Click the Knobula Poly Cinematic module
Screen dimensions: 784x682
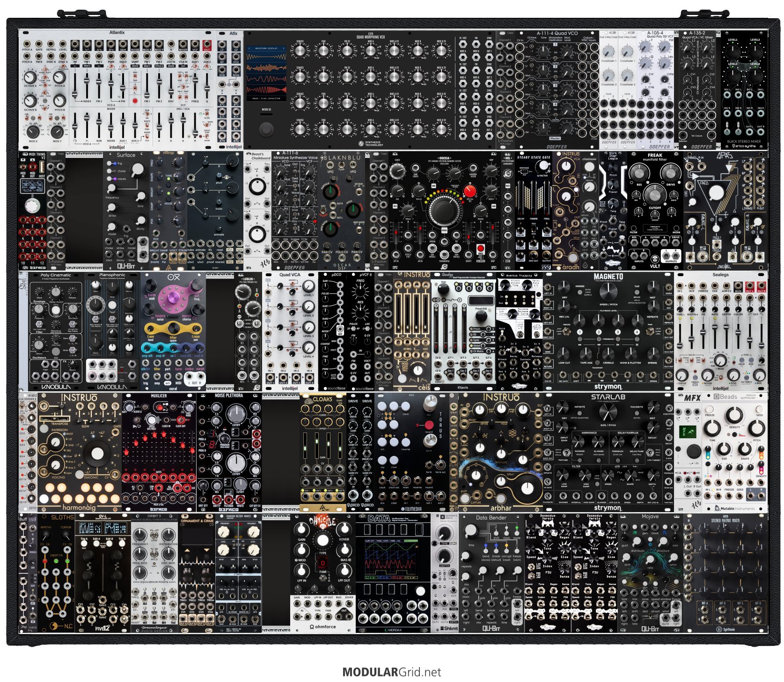point(56,331)
